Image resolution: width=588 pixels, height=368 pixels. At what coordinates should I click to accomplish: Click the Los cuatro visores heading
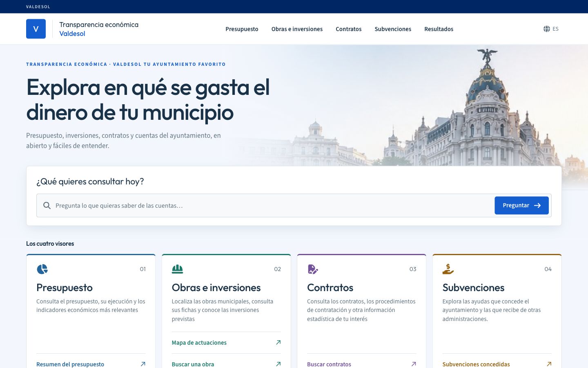[50, 243]
